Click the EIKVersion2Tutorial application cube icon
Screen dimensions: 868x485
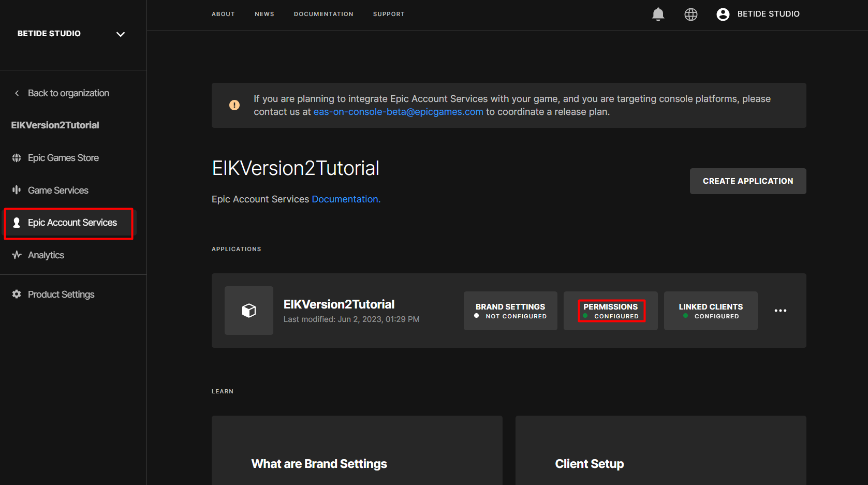click(x=249, y=311)
